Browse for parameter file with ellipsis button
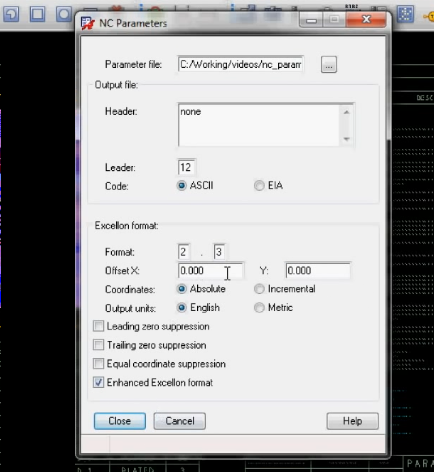This screenshot has height=472, width=434. 329,64
